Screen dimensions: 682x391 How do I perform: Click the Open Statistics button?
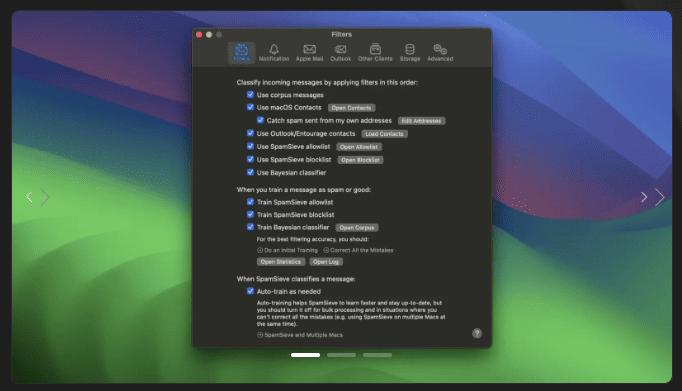tap(281, 262)
